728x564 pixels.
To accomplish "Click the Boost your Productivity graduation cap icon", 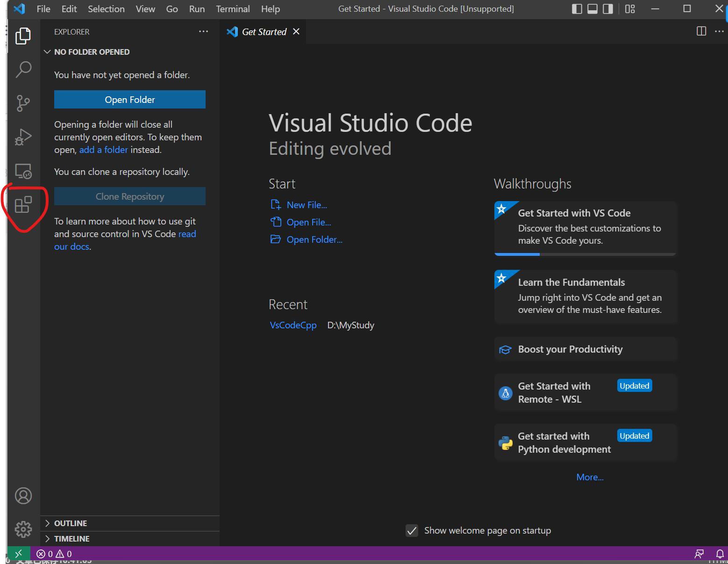I will 505,350.
